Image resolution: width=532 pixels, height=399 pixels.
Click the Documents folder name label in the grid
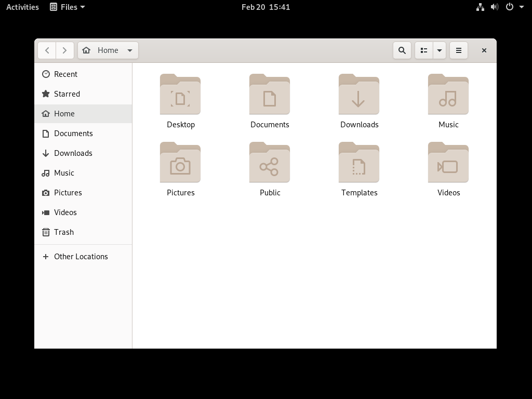pyautogui.click(x=270, y=125)
